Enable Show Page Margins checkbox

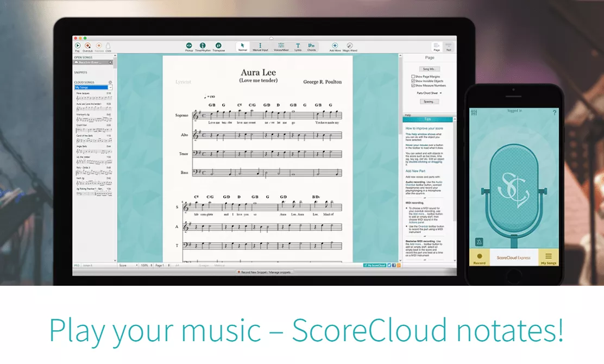[x=413, y=77]
